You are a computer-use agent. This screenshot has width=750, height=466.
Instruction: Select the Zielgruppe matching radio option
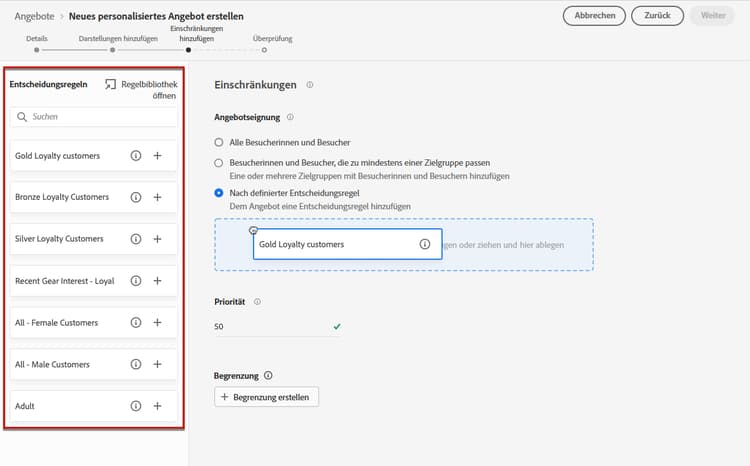[219, 162]
